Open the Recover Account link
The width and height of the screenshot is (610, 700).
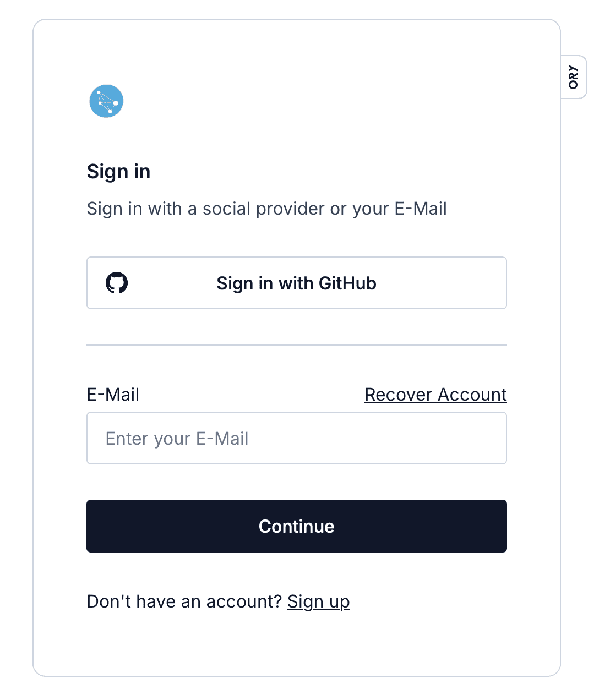pyautogui.click(x=435, y=394)
